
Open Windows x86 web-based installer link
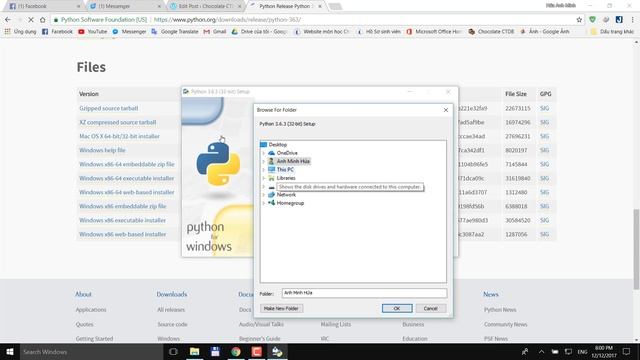point(122,234)
